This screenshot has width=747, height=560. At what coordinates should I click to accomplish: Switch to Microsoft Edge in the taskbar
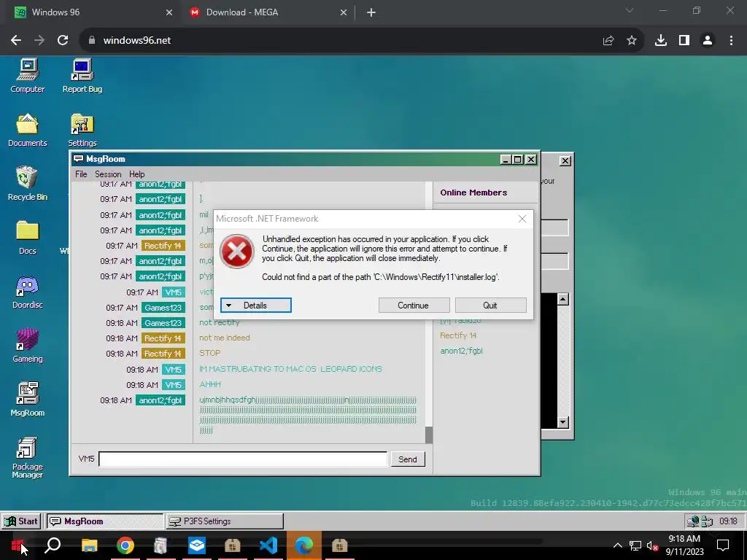[304, 545]
